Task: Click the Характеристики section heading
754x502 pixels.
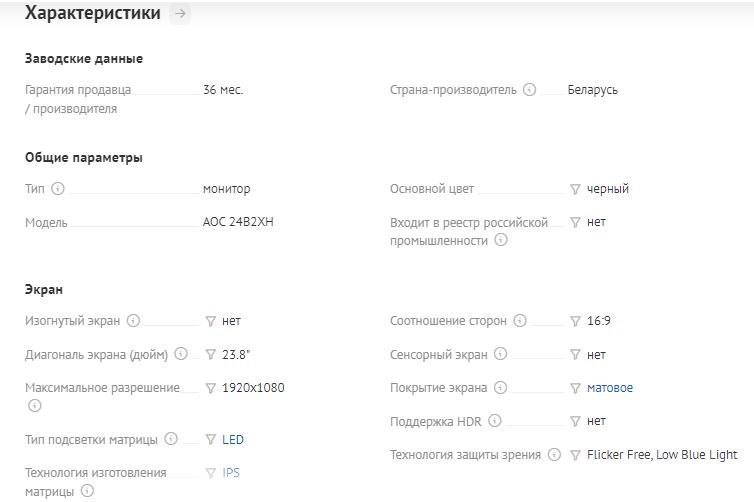Action: tap(92, 14)
